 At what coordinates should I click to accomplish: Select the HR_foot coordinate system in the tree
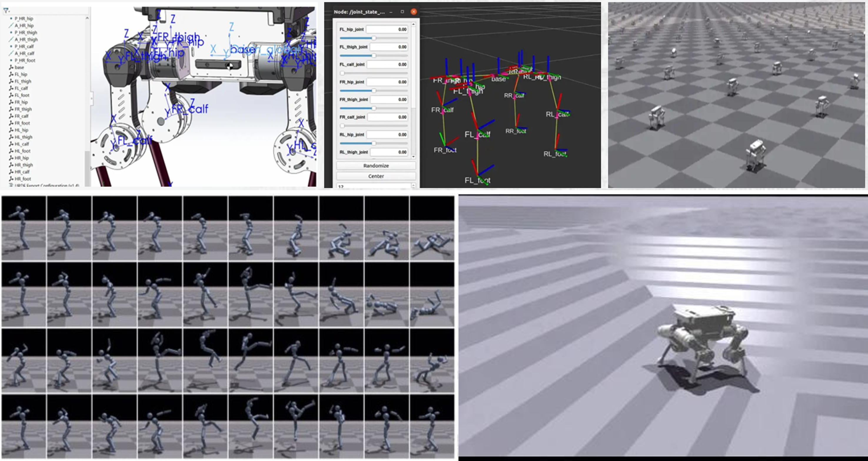[20, 179]
